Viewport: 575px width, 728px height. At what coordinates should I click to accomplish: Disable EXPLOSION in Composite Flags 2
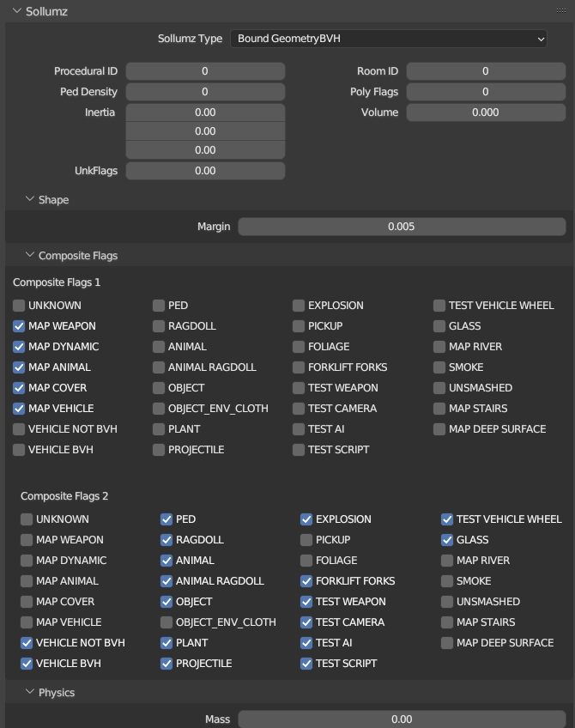pos(306,519)
